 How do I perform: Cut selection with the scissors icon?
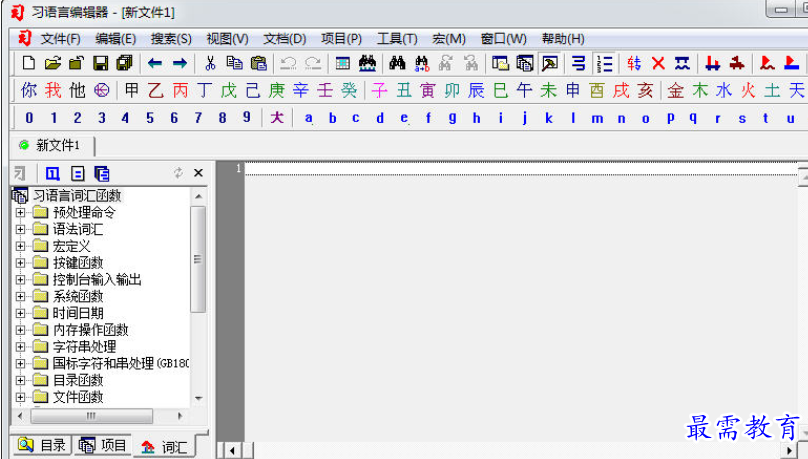pos(210,63)
